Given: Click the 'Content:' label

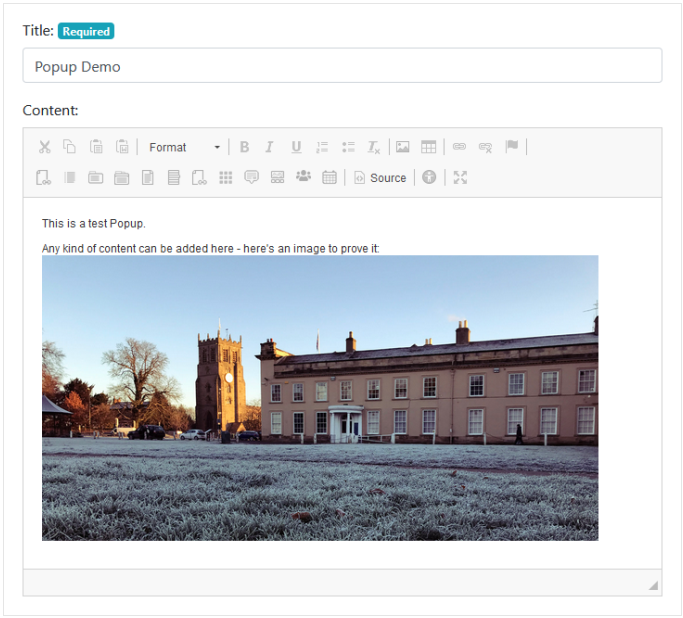Looking at the screenshot, I should (51, 111).
